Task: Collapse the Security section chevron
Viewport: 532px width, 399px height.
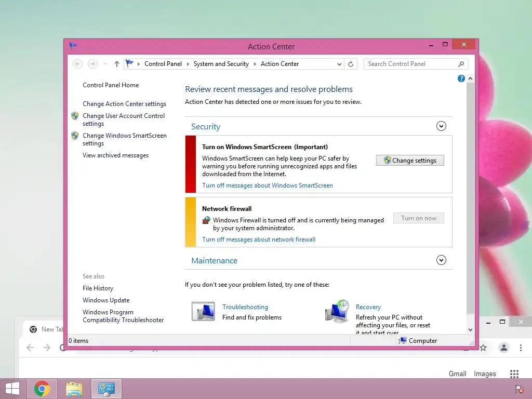Action: click(x=441, y=126)
